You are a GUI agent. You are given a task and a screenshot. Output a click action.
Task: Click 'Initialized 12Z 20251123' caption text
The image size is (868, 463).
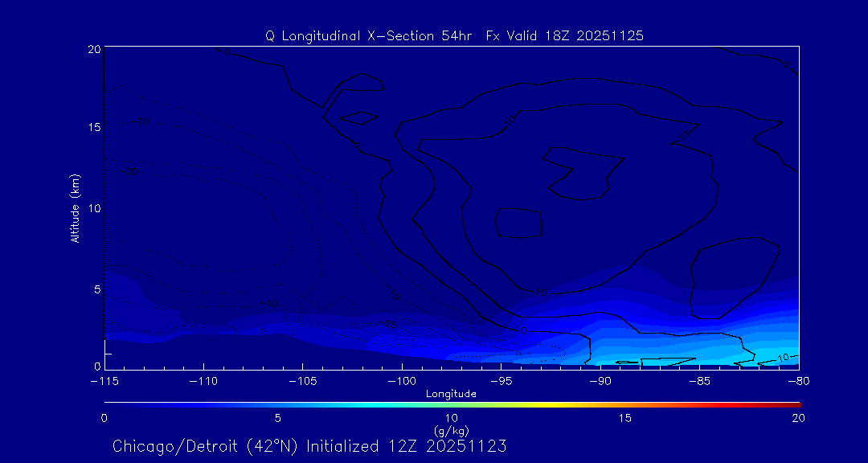pyautogui.click(x=407, y=446)
